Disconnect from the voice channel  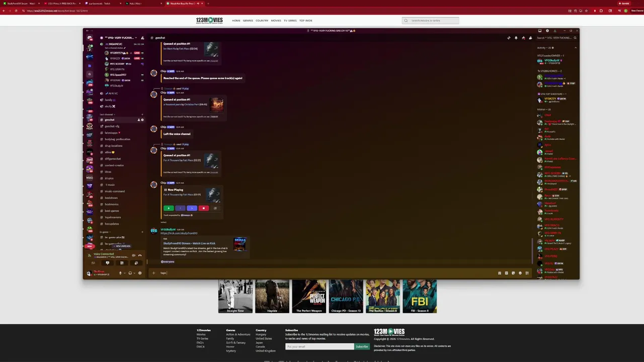click(x=140, y=255)
